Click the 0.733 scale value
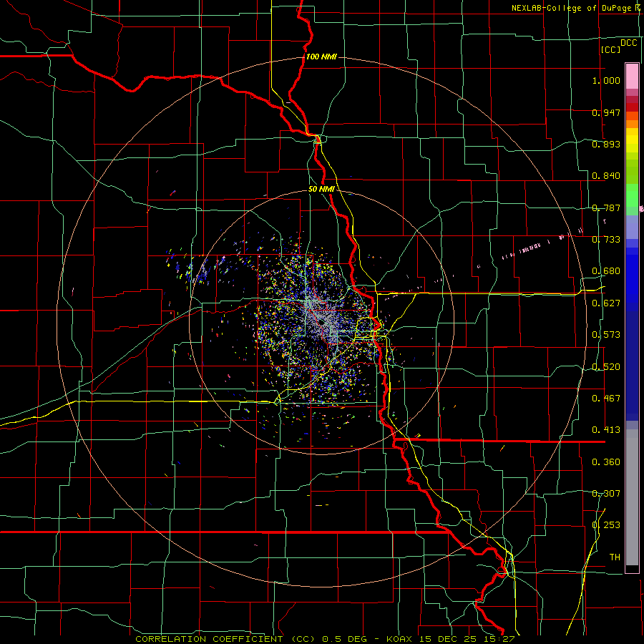Image resolution: width=644 pixels, height=644 pixels. point(606,240)
